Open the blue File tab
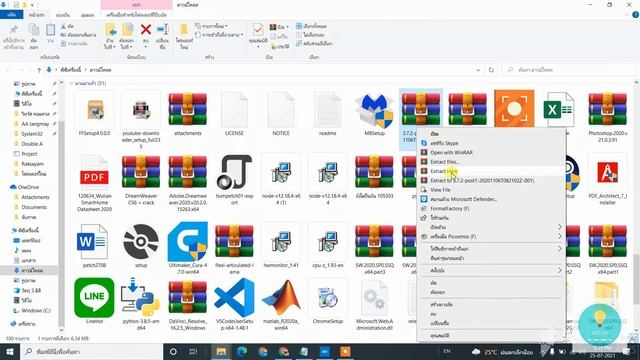This screenshot has width=640, height=360. point(11,15)
